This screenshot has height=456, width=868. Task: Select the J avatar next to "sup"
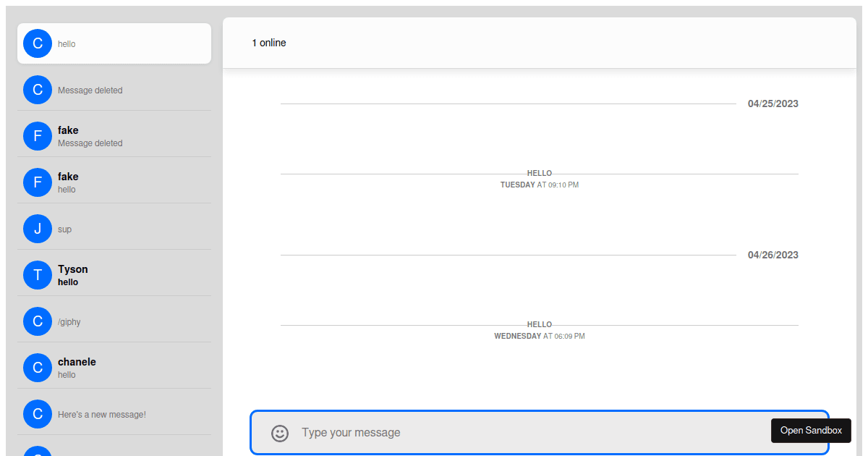pyautogui.click(x=38, y=229)
